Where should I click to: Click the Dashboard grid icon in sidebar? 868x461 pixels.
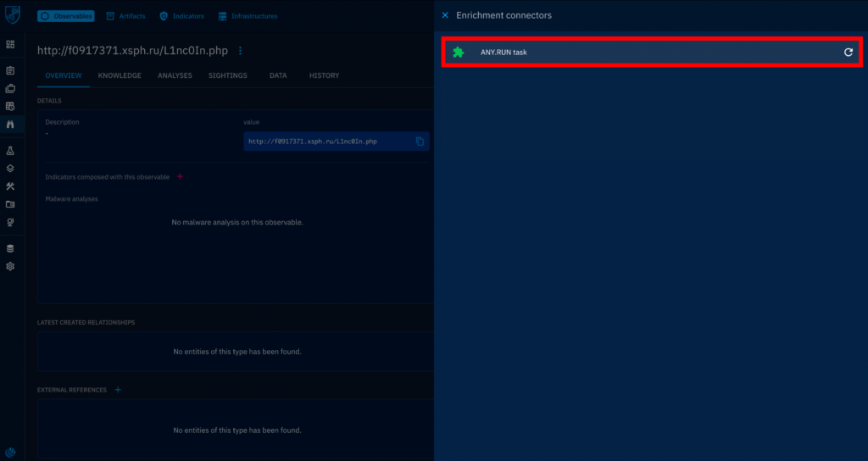10,44
